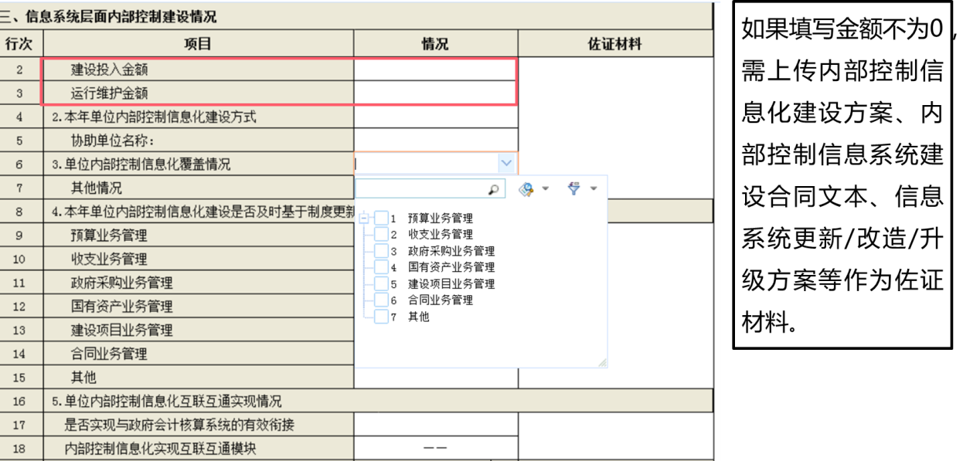
Task: Open arrow beside the locate options icon
Action: (x=545, y=189)
